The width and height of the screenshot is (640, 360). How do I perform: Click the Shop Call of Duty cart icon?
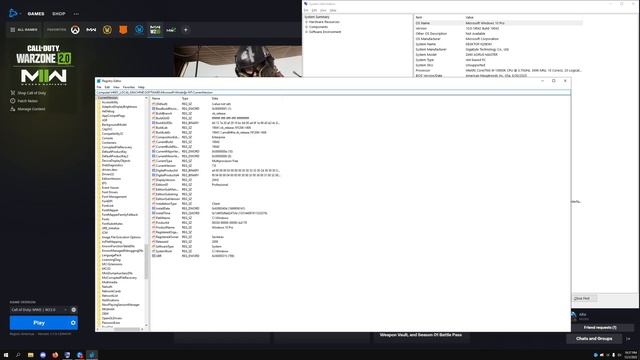[x=13, y=93]
